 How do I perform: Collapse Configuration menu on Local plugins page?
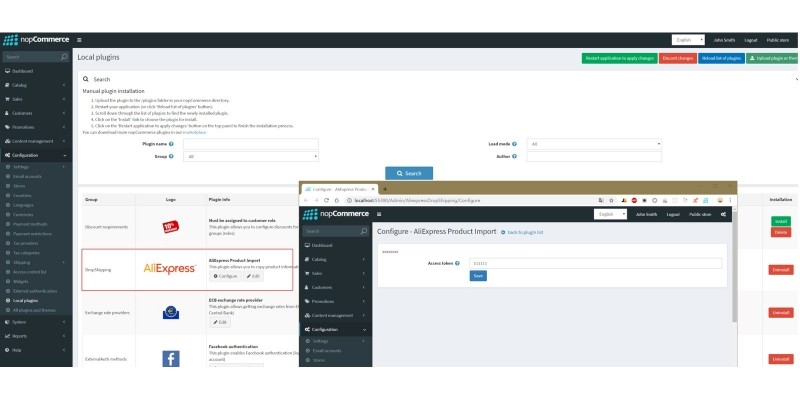(x=35, y=155)
